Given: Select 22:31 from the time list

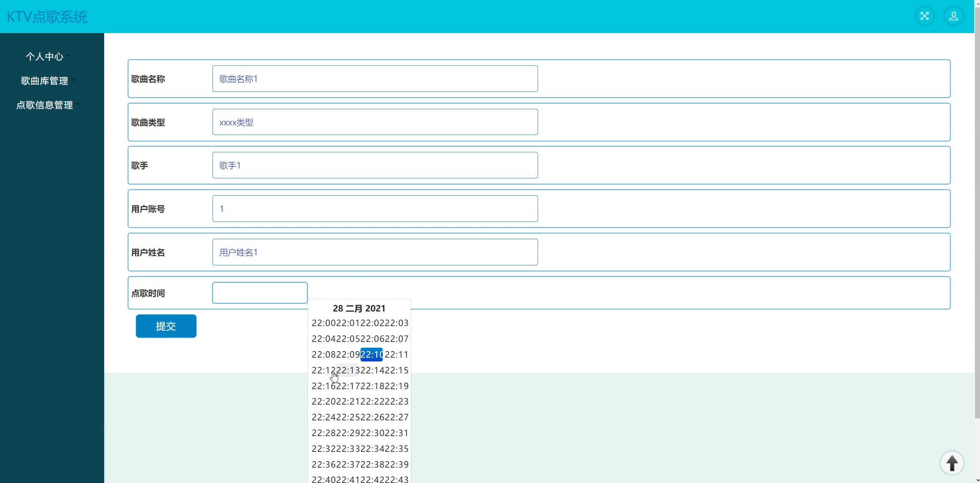Looking at the screenshot, I should 396,433.
